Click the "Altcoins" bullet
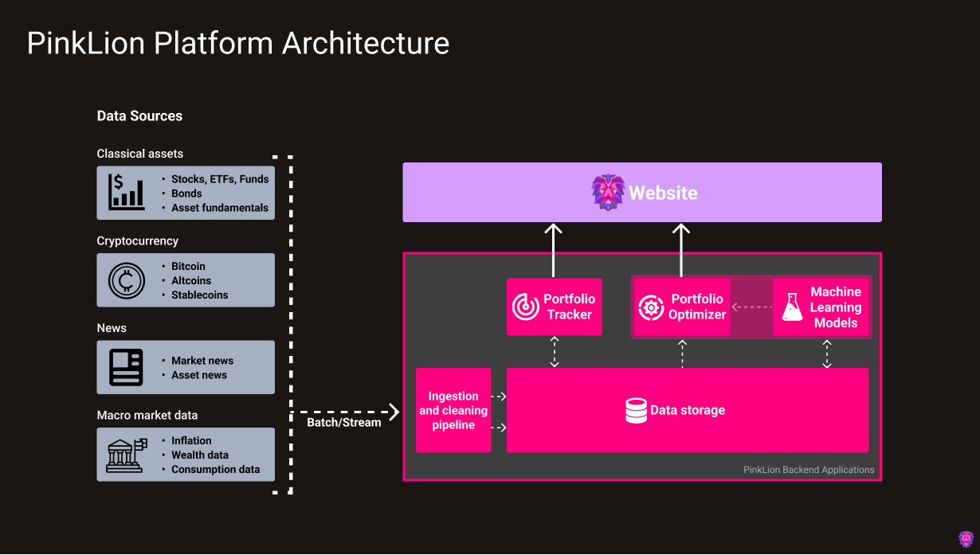 [191, 280]
